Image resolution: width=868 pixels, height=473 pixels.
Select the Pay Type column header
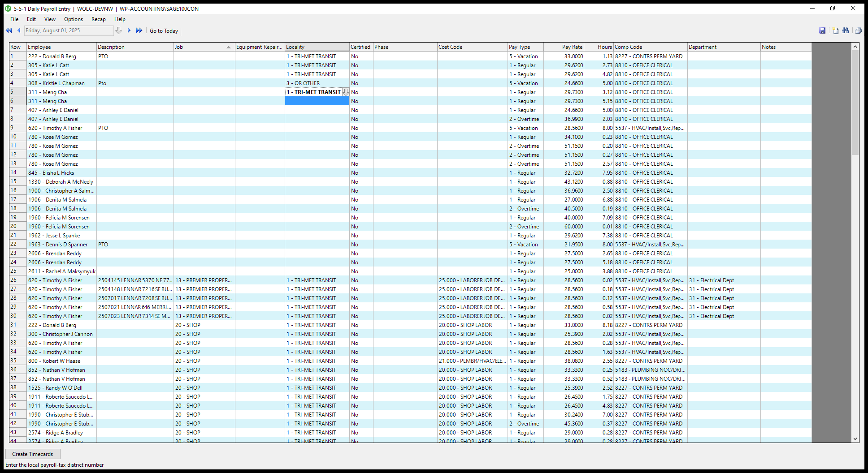point(525,47)
